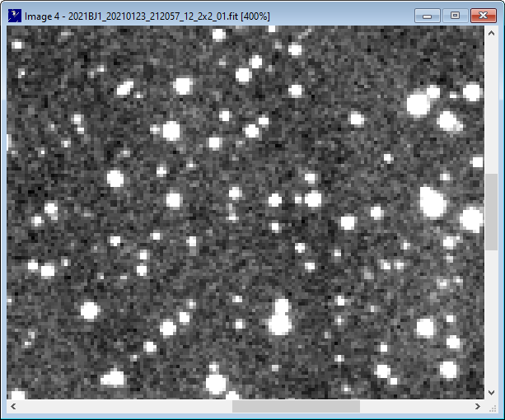Click the vertical scrollbar up arrow
Viewport: 505px width, 420px height.
(x=491, y=35)
